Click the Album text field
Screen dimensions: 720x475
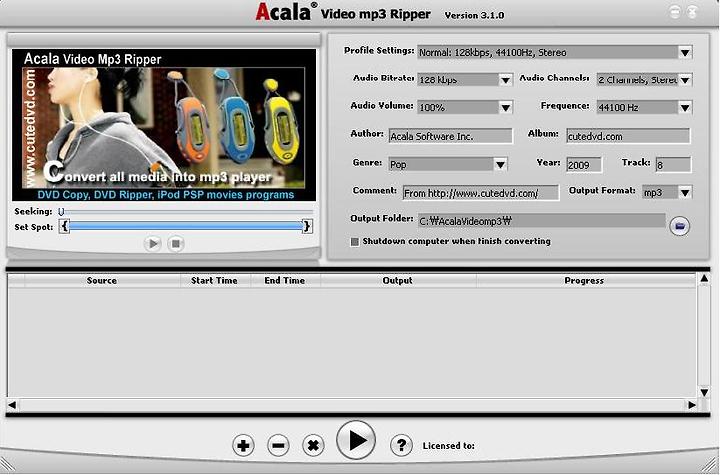tap(628, 136)
